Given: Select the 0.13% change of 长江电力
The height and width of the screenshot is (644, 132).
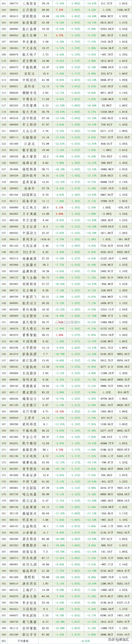Looking at the screenshot, I should (x=59, y=207).
